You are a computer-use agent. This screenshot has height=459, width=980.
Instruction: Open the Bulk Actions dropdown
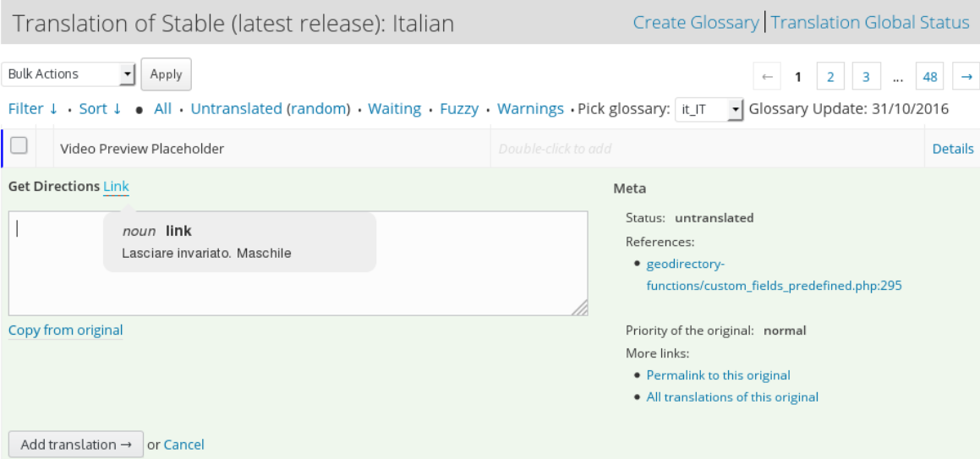pos(68,74)
